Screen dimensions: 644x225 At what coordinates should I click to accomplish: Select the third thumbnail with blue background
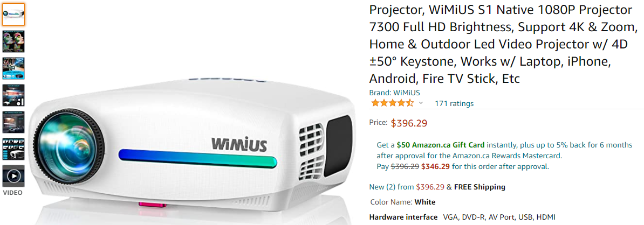pos(13,68)
